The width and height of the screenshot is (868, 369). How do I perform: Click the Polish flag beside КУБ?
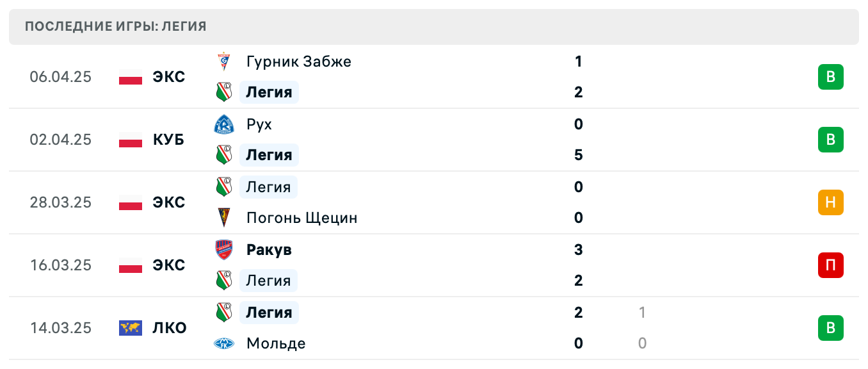coord(131,140)
